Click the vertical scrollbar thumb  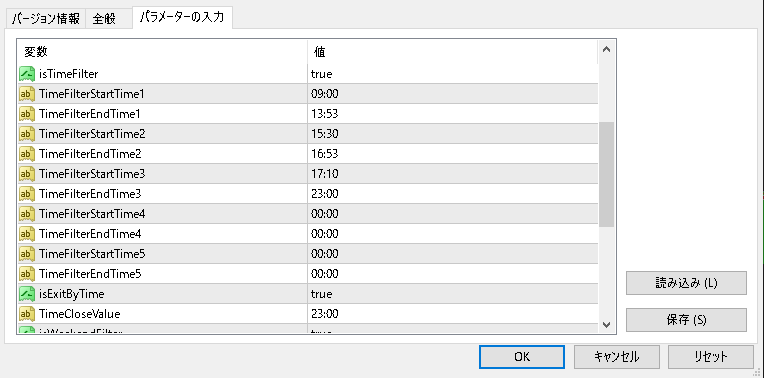(606, 174)
